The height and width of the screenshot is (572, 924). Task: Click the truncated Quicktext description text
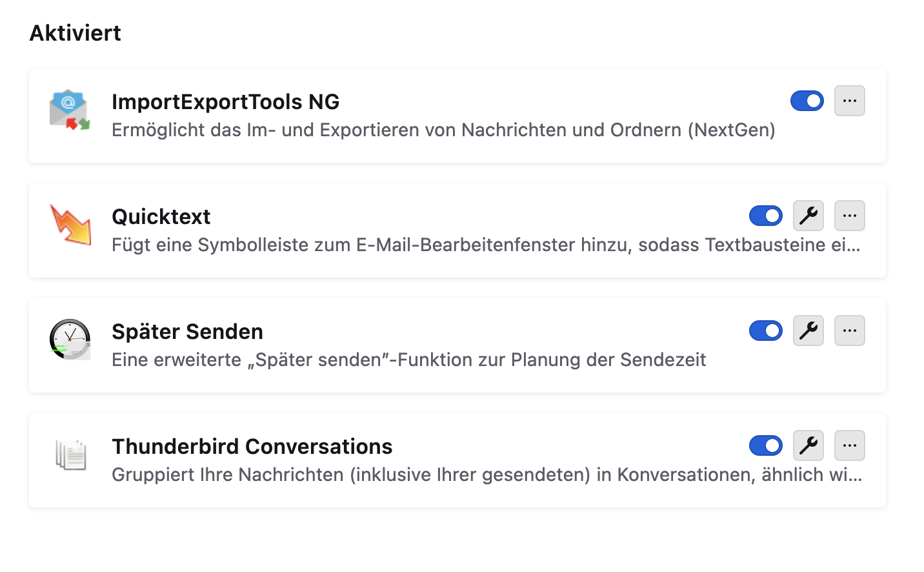tap(485, 245)
